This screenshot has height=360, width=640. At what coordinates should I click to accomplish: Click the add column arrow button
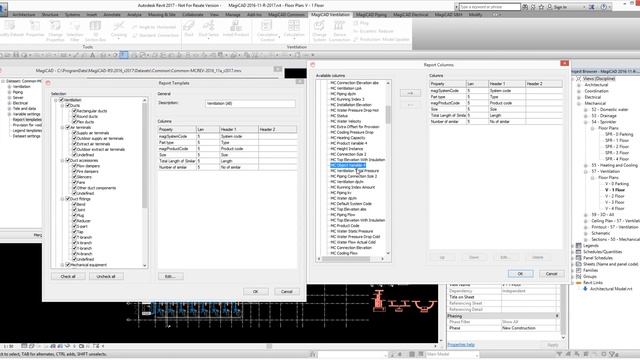click(410, 93)
